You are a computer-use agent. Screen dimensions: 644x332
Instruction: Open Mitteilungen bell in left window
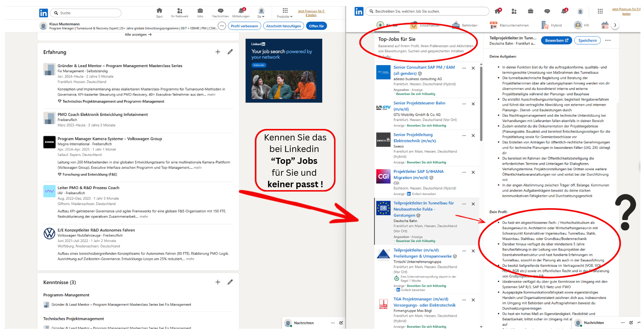coord(241,13)
